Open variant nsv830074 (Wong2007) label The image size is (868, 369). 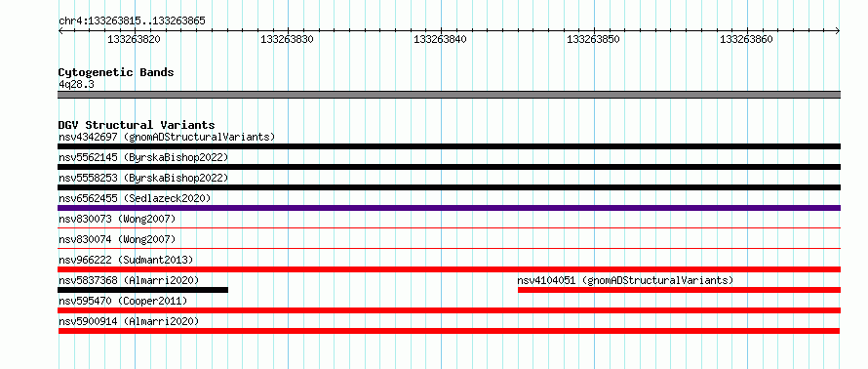coord(117,239)
